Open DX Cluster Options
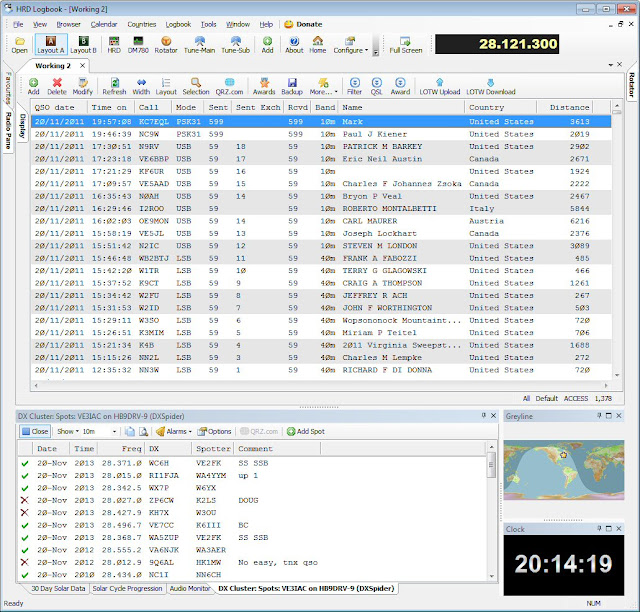Image resolution: width=640 pixels, height=612 pixels. (214, 432)
